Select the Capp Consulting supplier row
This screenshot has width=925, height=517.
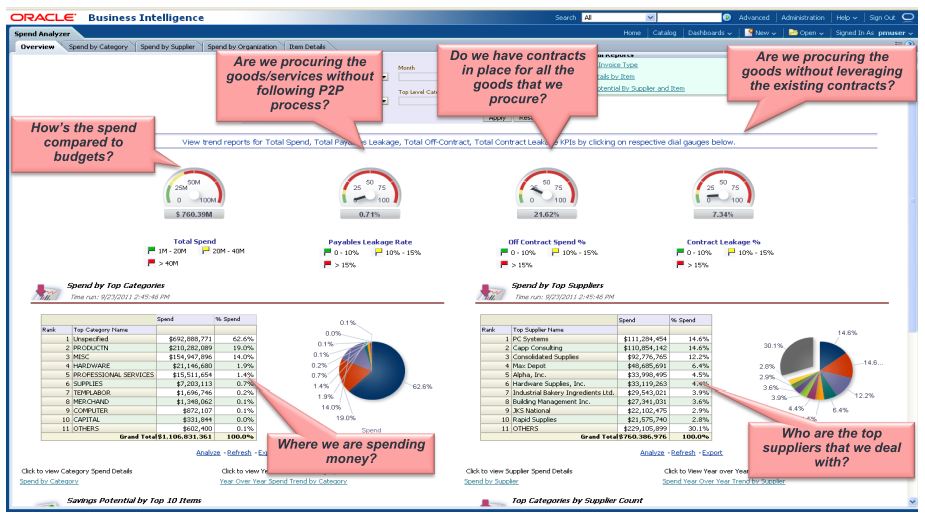596,348
